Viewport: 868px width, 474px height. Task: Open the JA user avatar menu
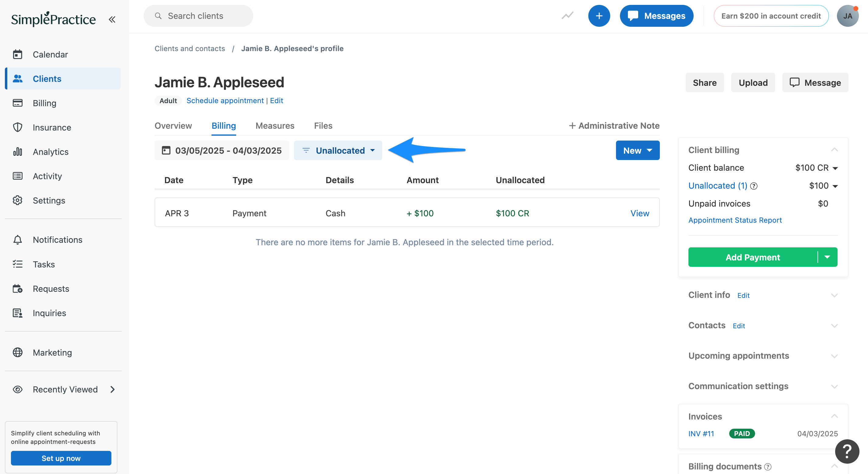[x=847, y=16]
